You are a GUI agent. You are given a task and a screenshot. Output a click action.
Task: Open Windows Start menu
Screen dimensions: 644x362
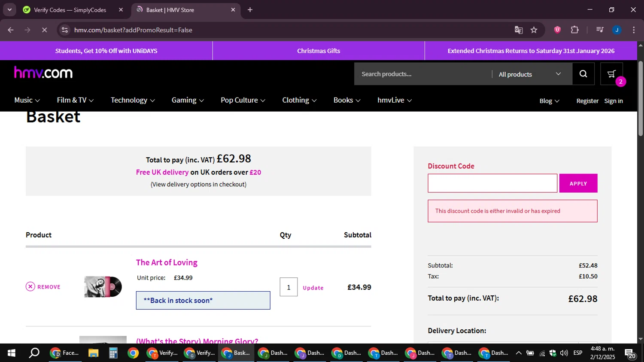[x=12, y=353]
